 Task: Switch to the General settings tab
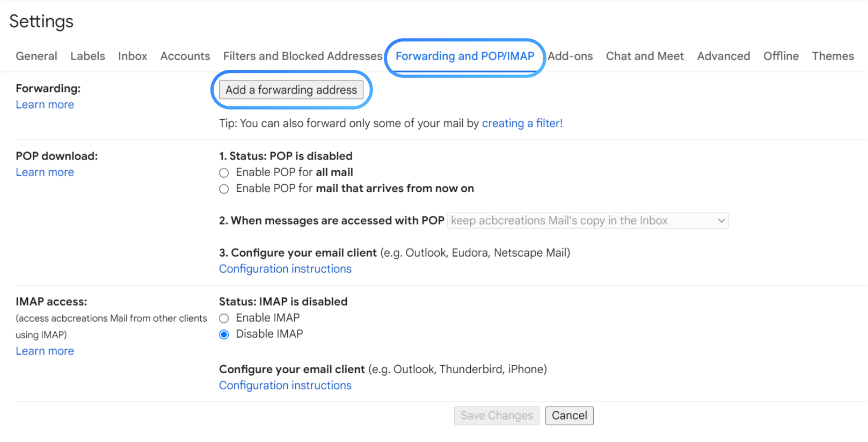click(36, 56)
